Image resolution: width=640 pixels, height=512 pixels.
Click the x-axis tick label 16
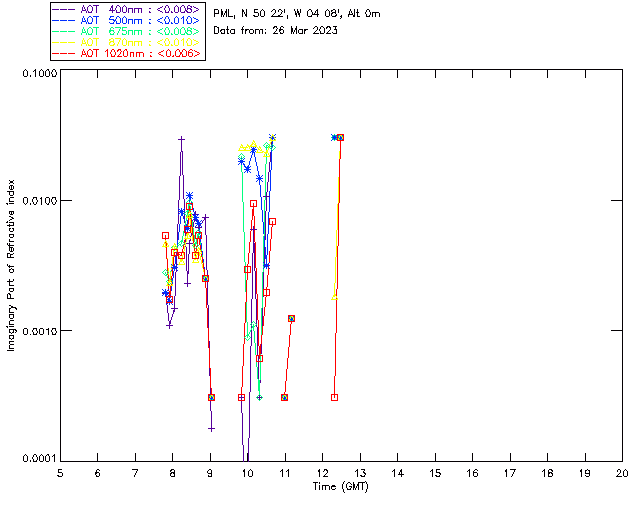click(x=472, y=472)
